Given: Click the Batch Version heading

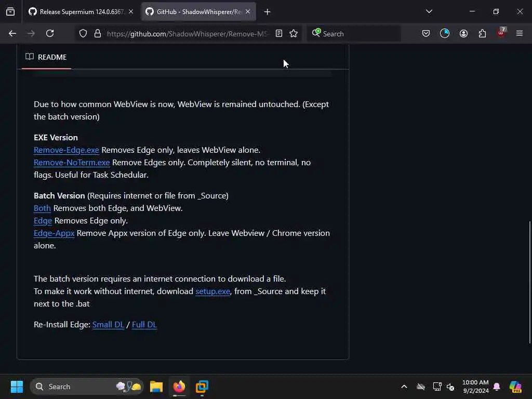Looking at the screenshot, I should click(59, 196).
